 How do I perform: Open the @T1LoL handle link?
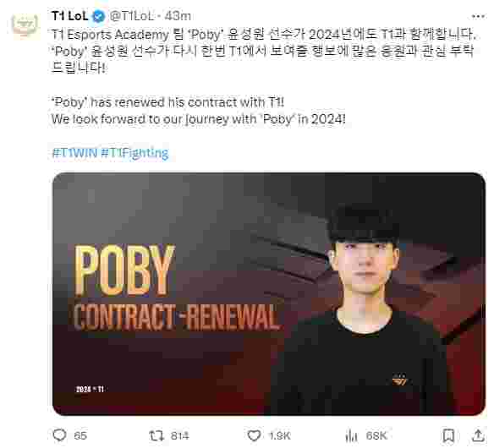click(x=132, y=16)
